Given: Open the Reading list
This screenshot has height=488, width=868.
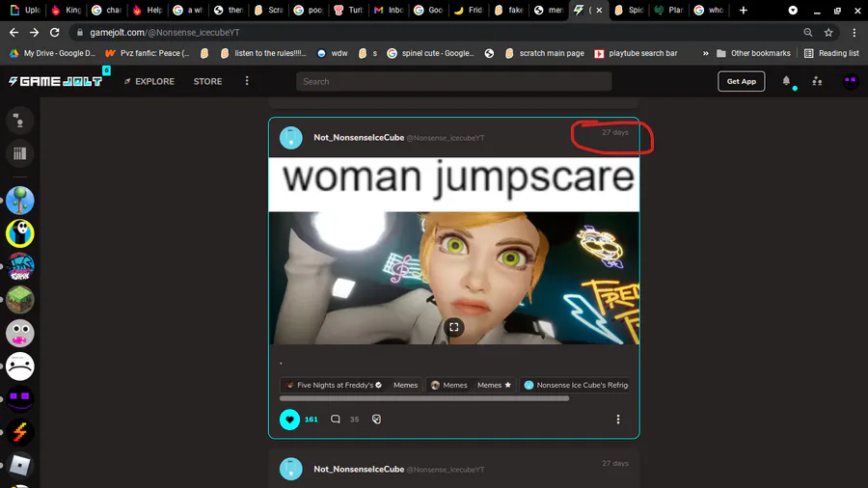Looking at the screenshot, I should tap(831, 53).
